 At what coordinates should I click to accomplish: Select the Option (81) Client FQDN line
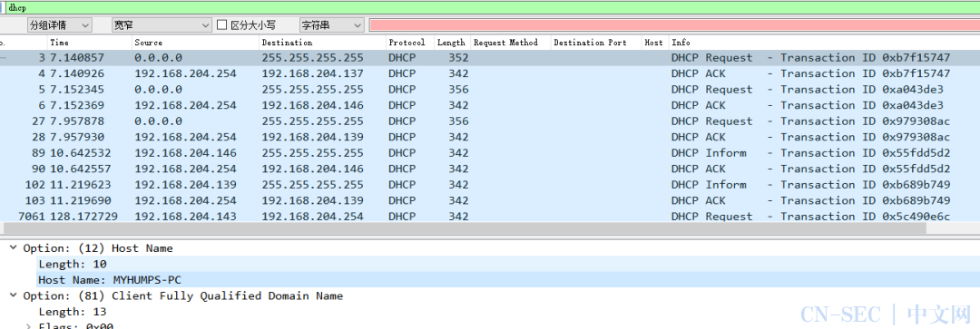click(x=183, y=295)
